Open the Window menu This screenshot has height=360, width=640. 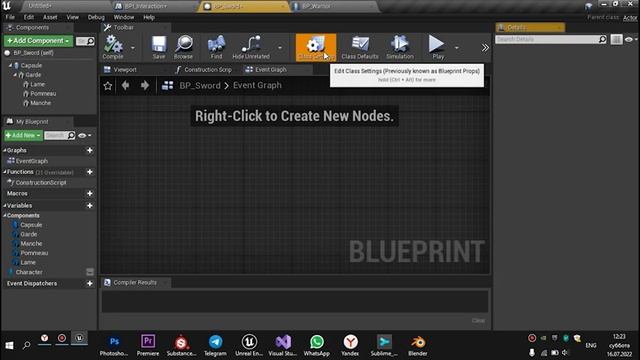coord(124,17)
